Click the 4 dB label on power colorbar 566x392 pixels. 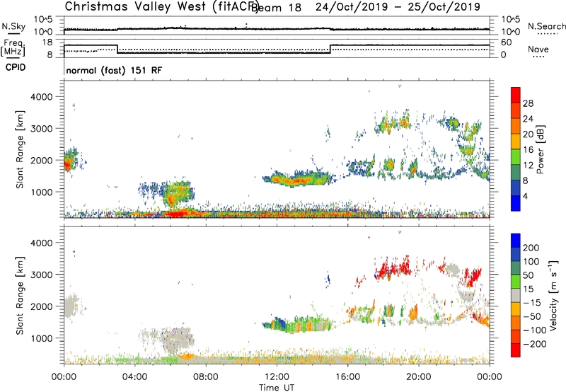point(526,196)
